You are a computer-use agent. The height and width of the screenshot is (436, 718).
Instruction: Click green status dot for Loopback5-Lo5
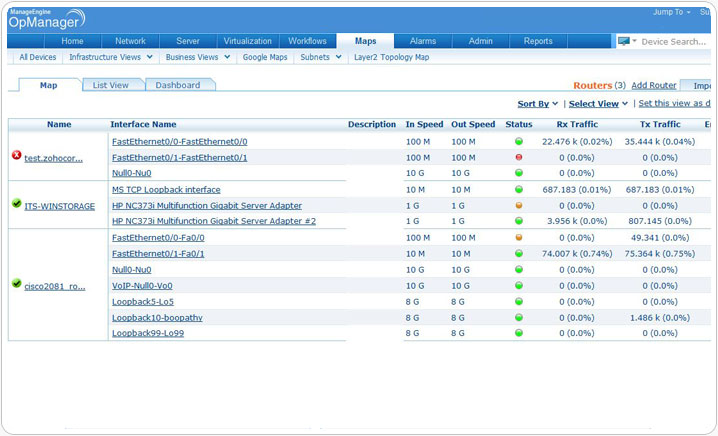click(x=519, y=301)
